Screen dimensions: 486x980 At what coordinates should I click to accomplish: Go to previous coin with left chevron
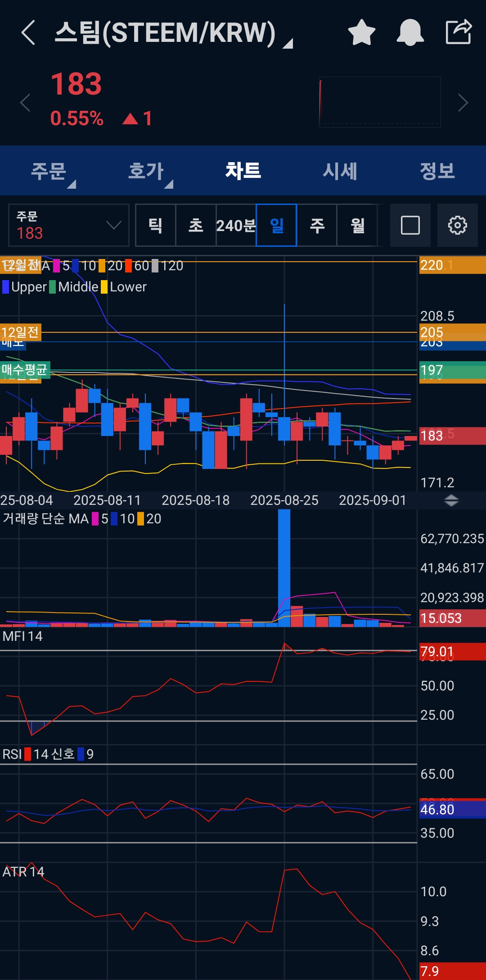click(x=25, y=103)
